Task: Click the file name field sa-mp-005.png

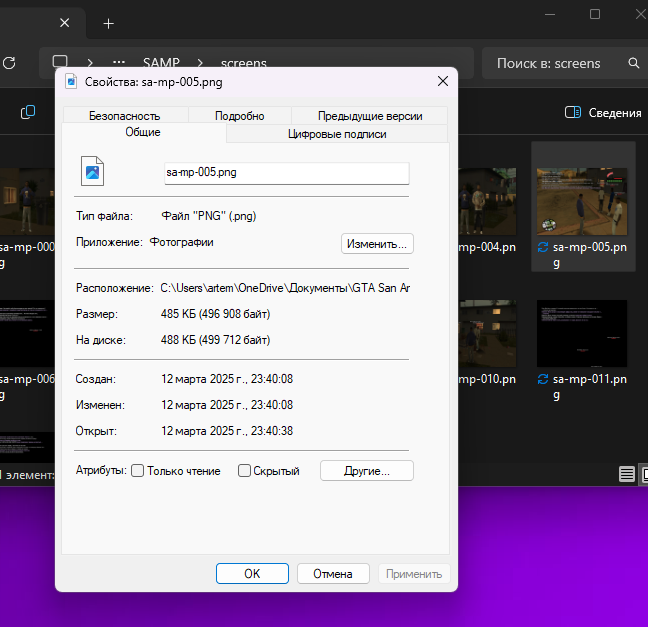Action: click(x=286, y=172)
